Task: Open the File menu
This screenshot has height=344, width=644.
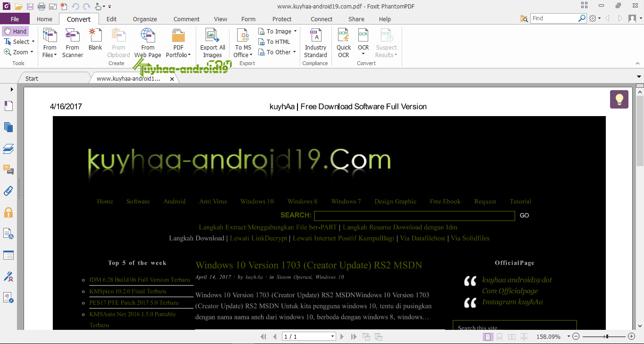Action: coord(15,19)
